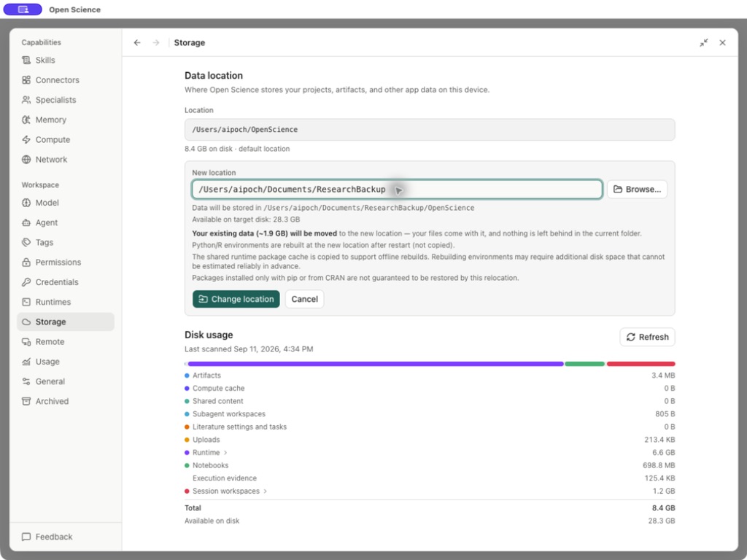Click the Available on disk 28.3 GB row
747x560 pixels.
(x=430, y=521)
